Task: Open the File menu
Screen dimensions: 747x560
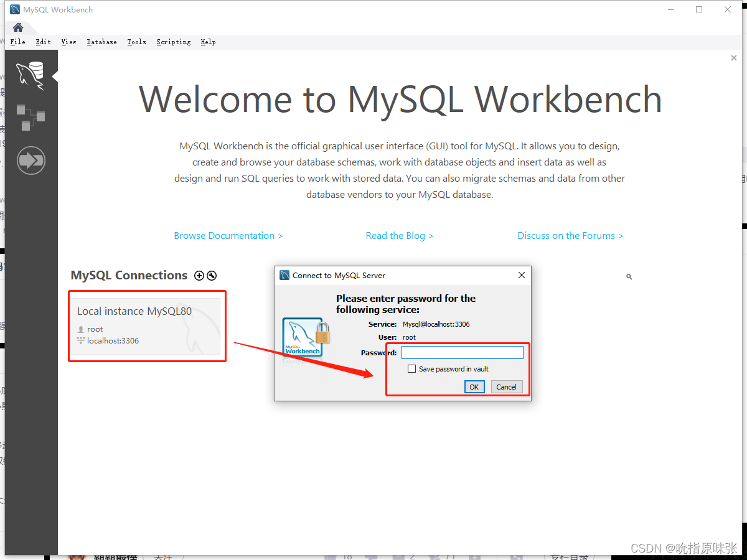Action: 18,42
